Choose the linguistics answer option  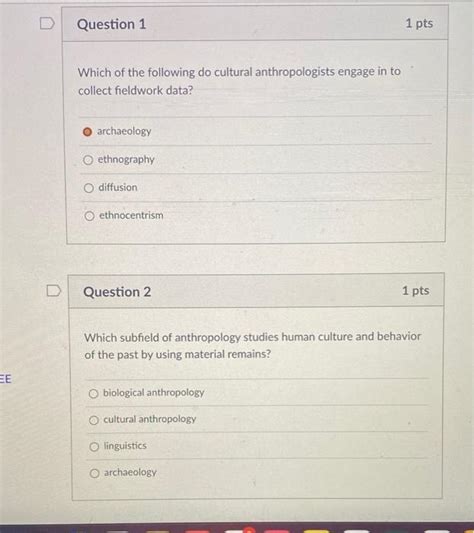click(x=94, y=447)
